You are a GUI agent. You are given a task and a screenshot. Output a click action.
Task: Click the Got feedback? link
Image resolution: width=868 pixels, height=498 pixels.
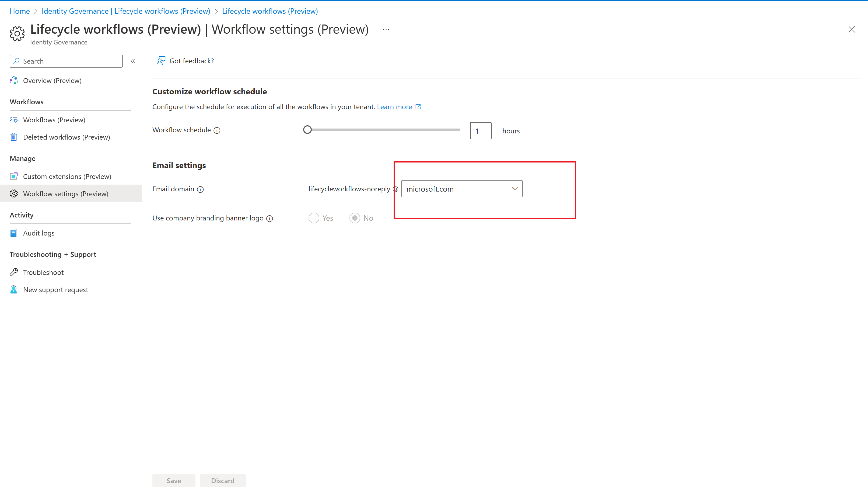coord(186,61)
